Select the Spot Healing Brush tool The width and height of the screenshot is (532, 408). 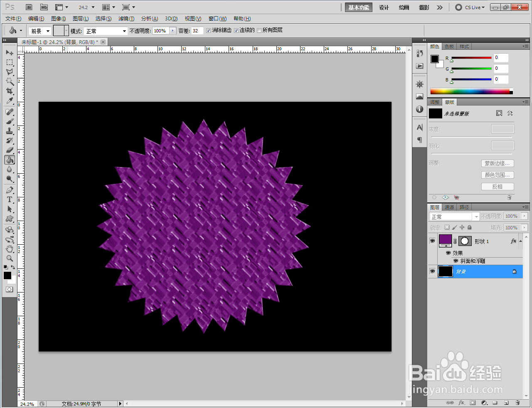coord(10,112)
